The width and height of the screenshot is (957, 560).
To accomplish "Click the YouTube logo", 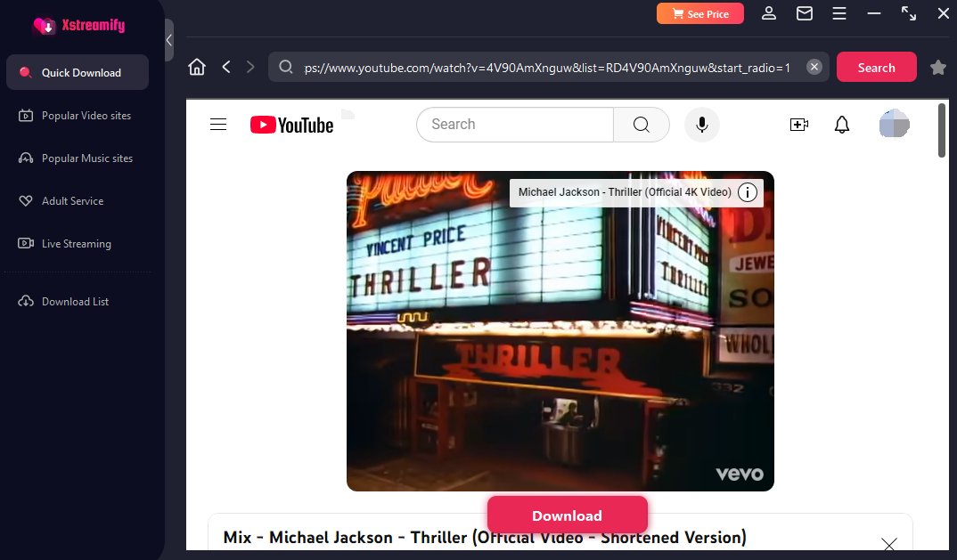I will [x=291, y=125].
